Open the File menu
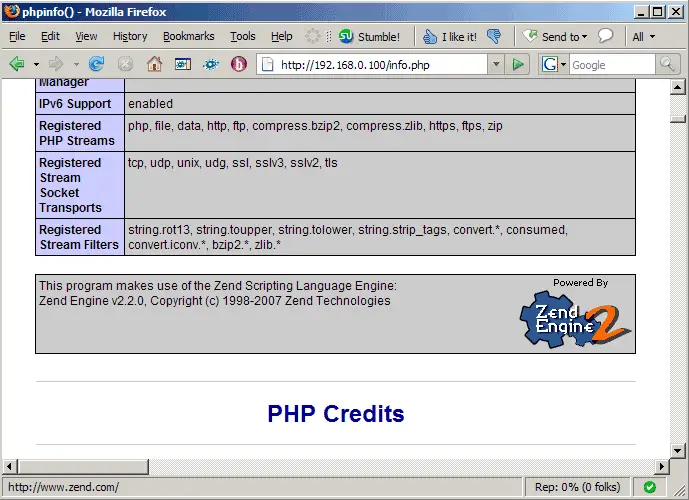The height and width of the screenshot is (500, 689). point(17,36)
